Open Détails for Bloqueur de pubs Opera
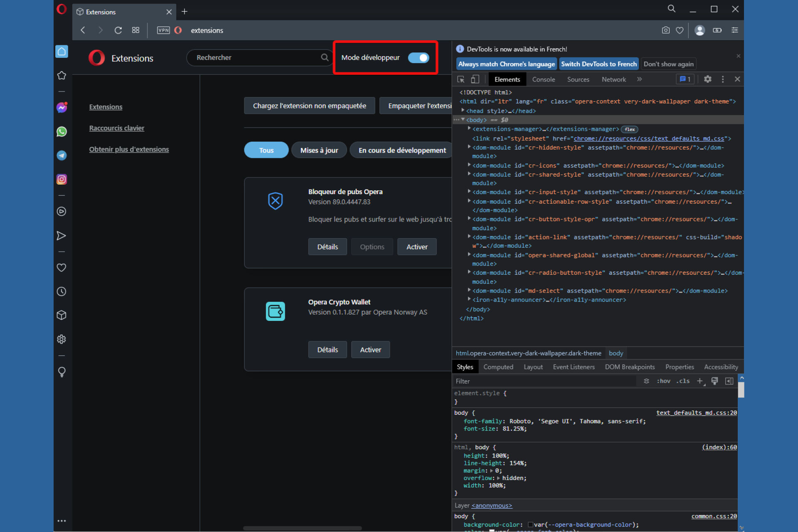Viewport: 798px width, 532px height. click(328, 247)
